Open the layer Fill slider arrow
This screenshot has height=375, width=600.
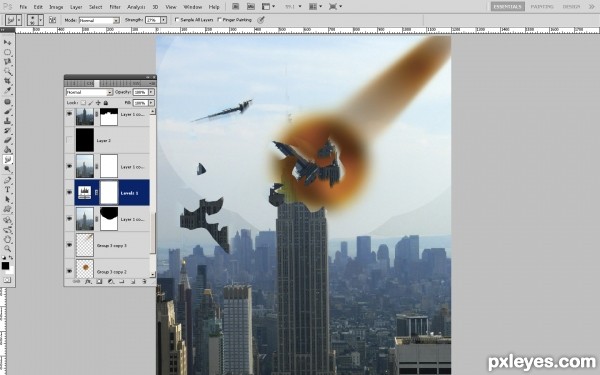click(x=152, y=103)
